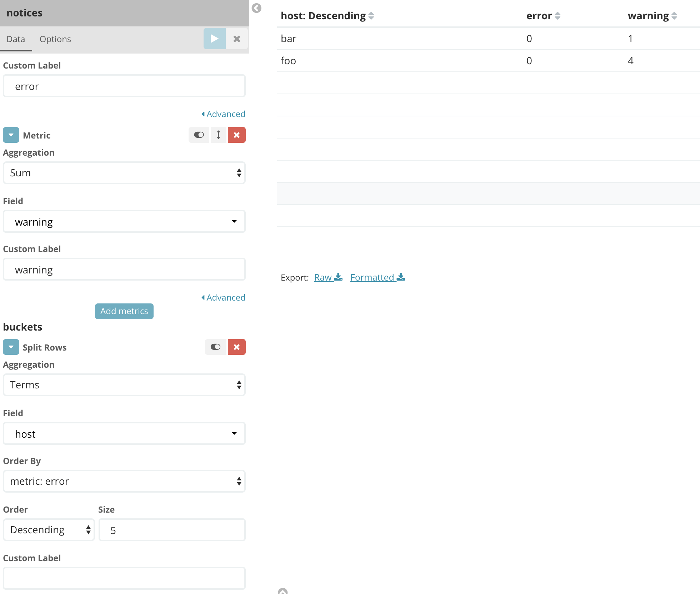The height and width of the screenshot is (594, 700).
Task: Click the Add metrics button
Action: click(124, 311)
